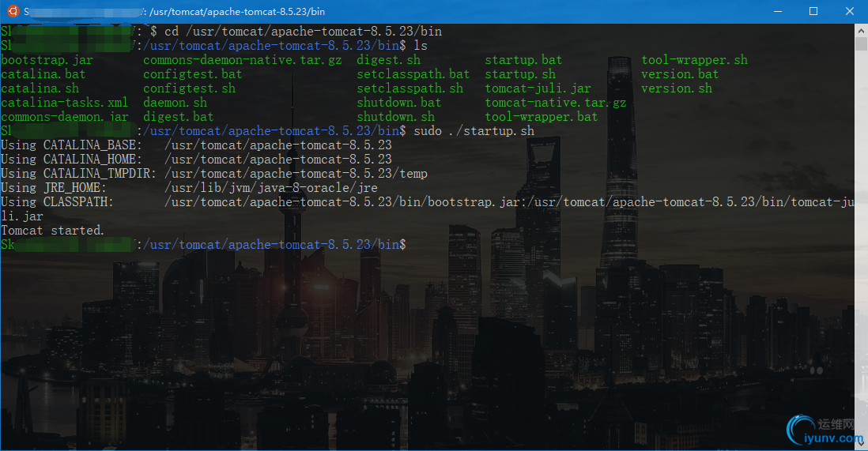The image size is (868, 451).
Task: Click the 'Using CATALINA_BASE:' label
Action: click(x=71, y=145)
